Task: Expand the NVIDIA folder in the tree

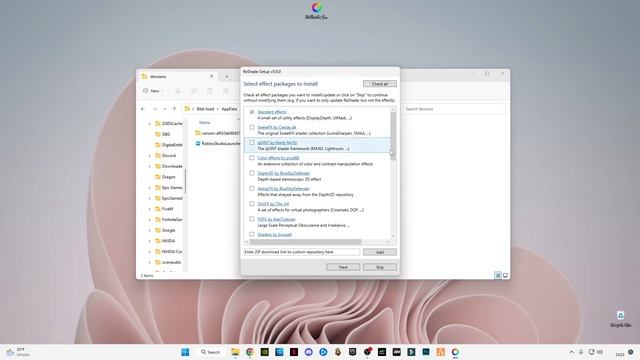Action: pos(149,241)
